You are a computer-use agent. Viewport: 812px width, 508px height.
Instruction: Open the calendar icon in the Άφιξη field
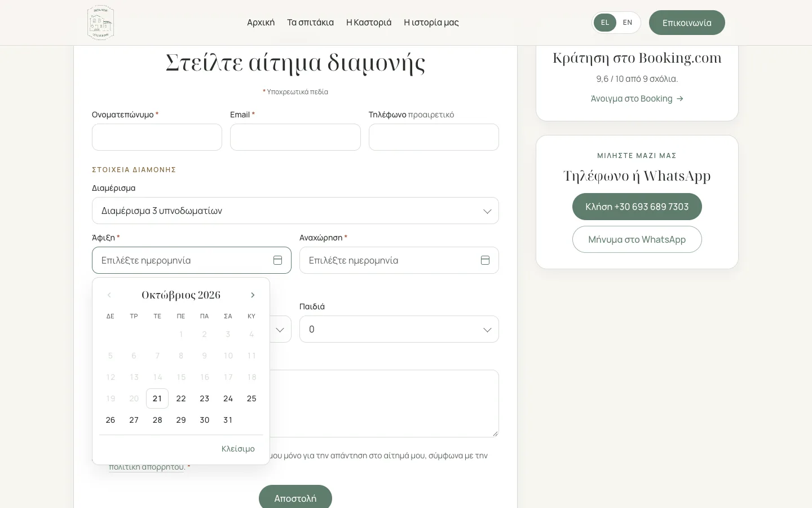coord(277,260)
